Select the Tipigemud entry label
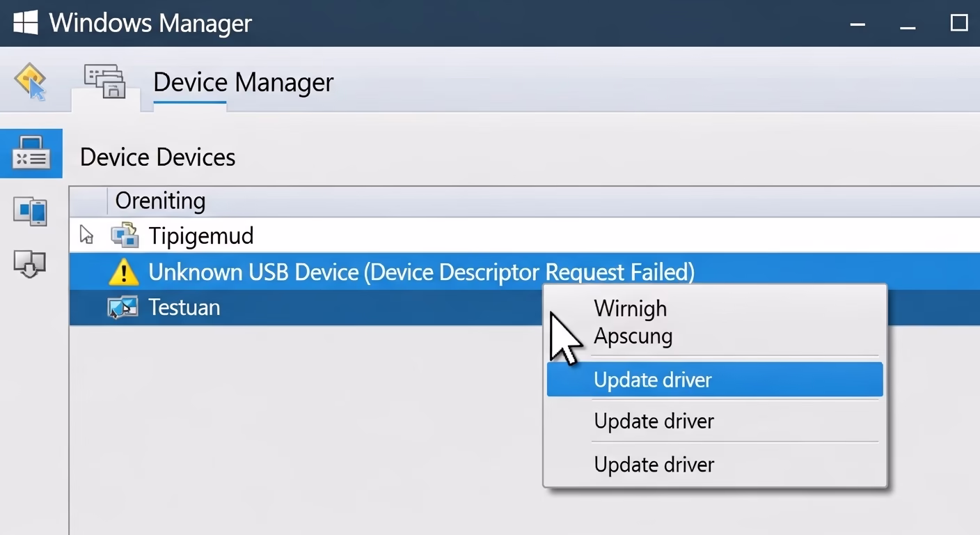This screenshot has width=980, height=535. click(201, 235)
